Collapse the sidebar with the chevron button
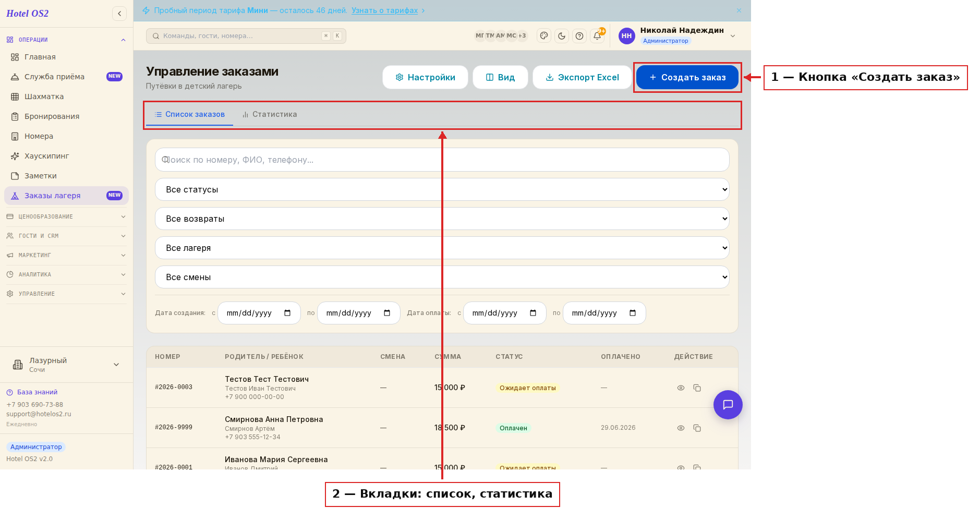980x519 pixels. pos(119,14)
